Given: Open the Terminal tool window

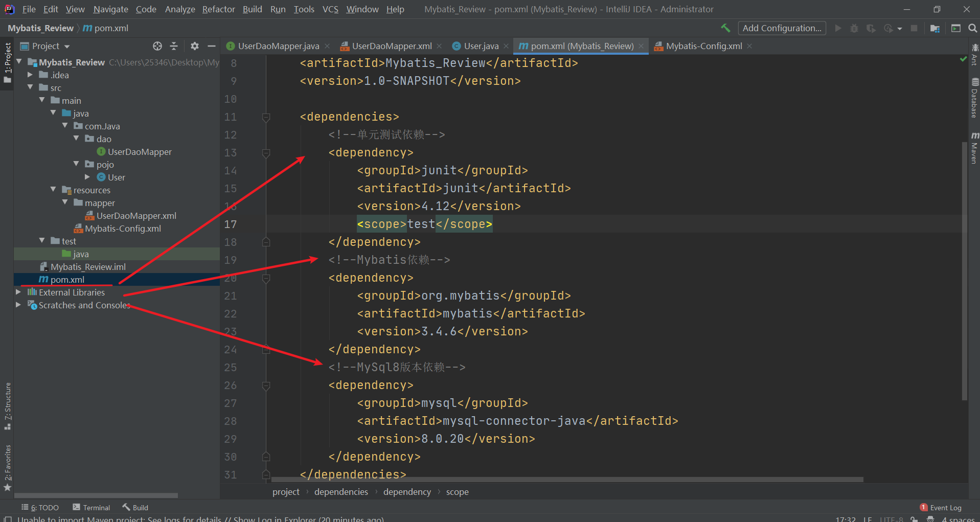Looking at the screenshot, I should click(91, 508).
